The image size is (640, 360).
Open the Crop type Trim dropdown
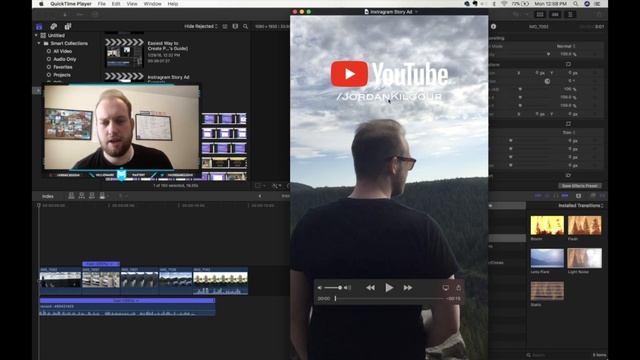click(568, 133)
